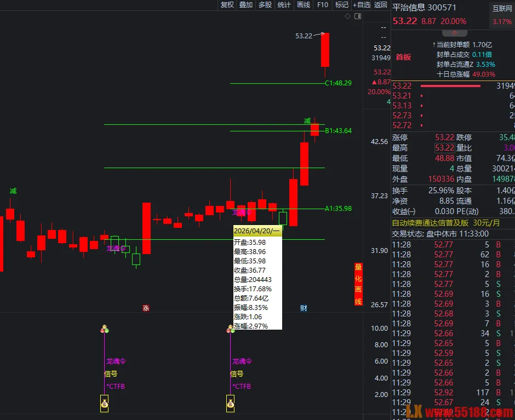Click the 交易状态 盘中休市 status line
515x420 pixels.
(440, 234)
